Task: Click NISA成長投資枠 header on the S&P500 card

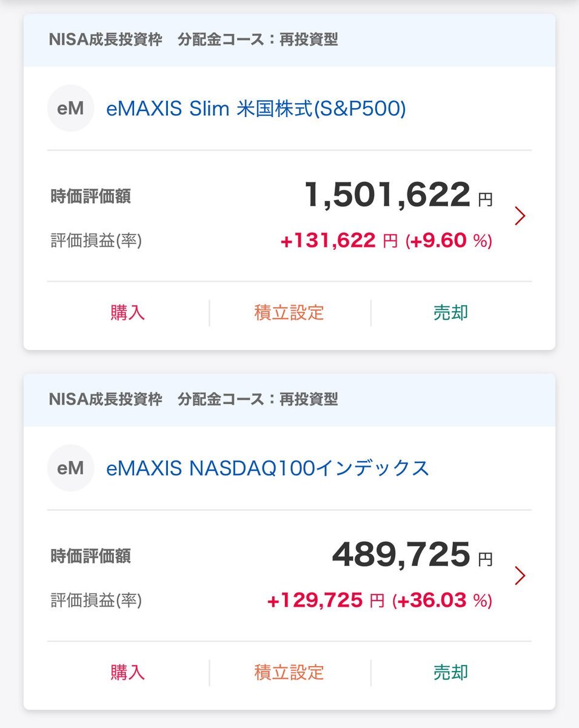Action: click(x=105, y=40)
